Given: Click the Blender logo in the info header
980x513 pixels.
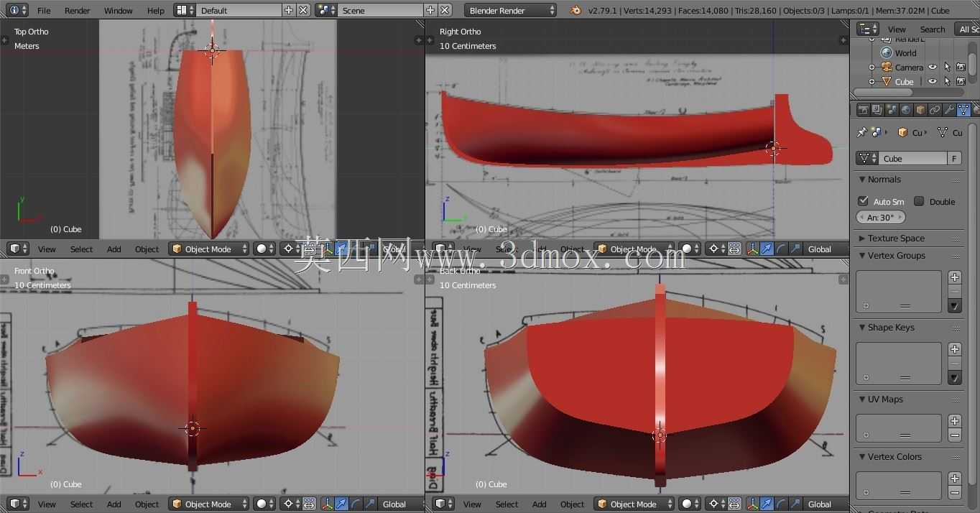Looking at the screenshot, I should 575,10.
